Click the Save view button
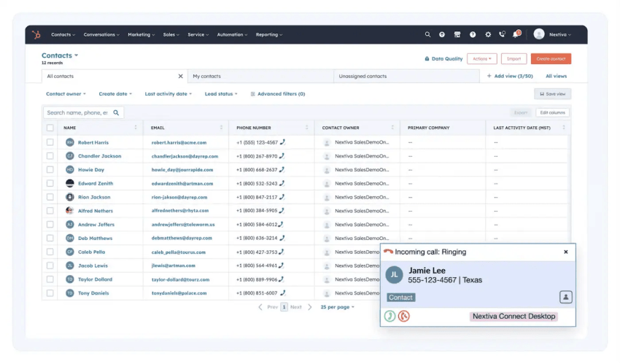 click(552, 94)
